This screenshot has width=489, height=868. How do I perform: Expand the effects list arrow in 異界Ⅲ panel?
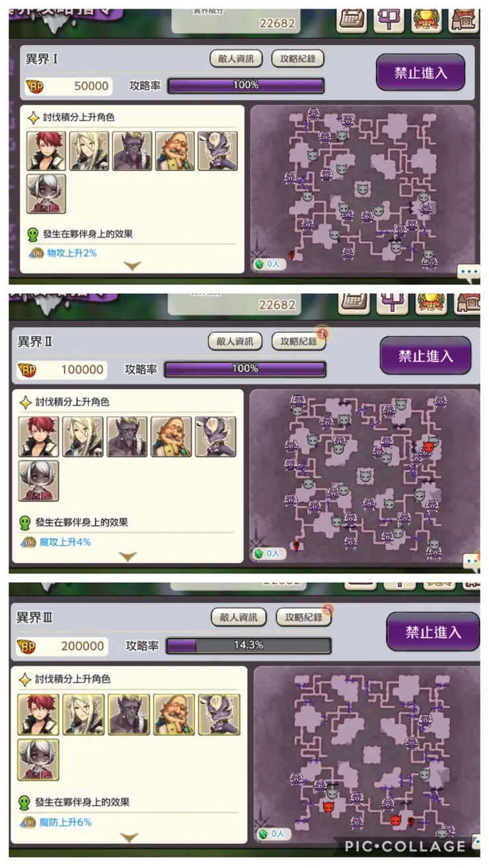[129, 838]
